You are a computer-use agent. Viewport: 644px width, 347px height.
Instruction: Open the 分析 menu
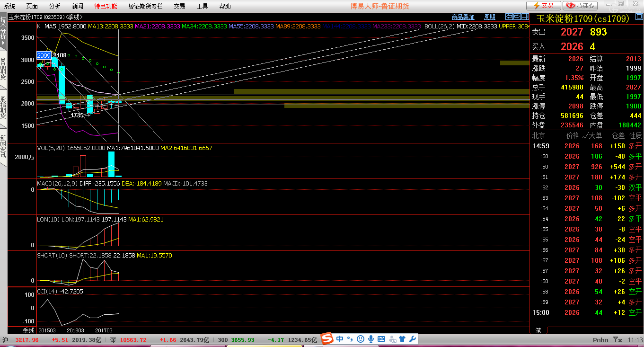point(54,6)
